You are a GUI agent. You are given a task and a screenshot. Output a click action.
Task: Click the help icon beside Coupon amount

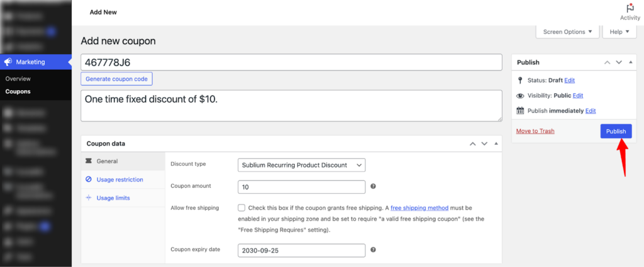tap(374, 186)
